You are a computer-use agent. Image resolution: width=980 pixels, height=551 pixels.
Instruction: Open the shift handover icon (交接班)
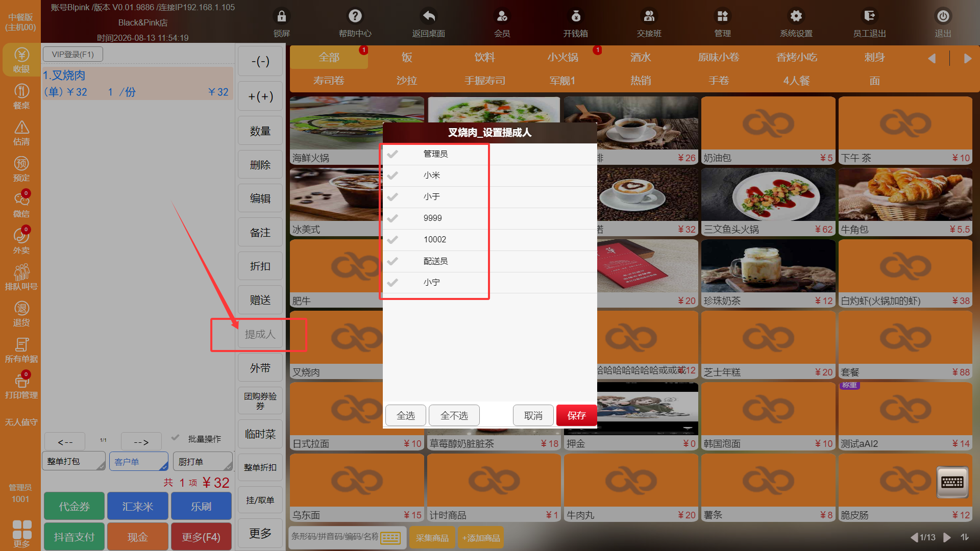coord(649,16)
